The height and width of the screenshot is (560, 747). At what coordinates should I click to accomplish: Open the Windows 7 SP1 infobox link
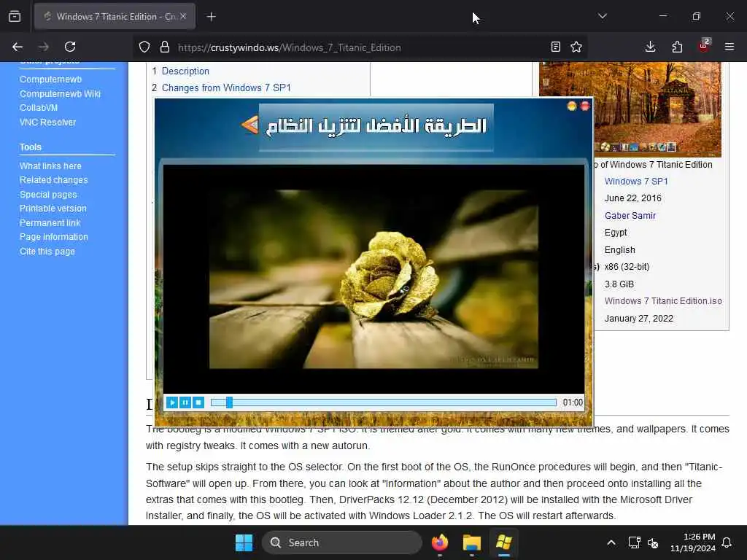tap(636, 182)
